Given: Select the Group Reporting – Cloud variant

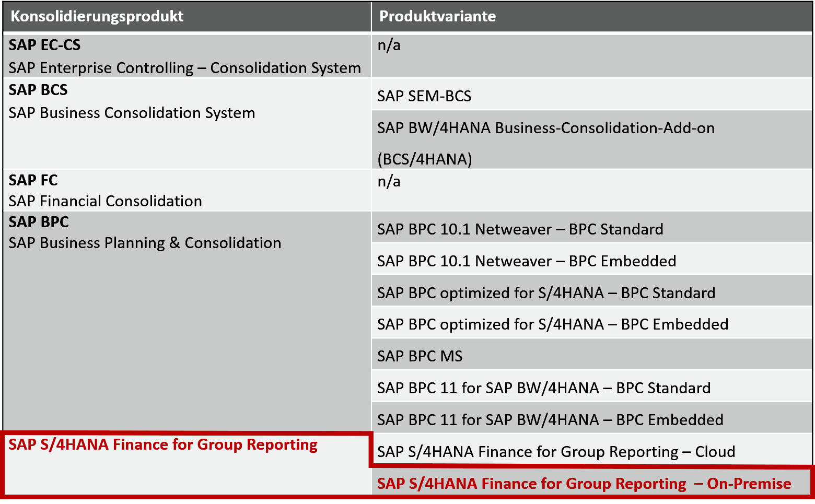Looking at the screenshot, I should [x=556, y=452].
